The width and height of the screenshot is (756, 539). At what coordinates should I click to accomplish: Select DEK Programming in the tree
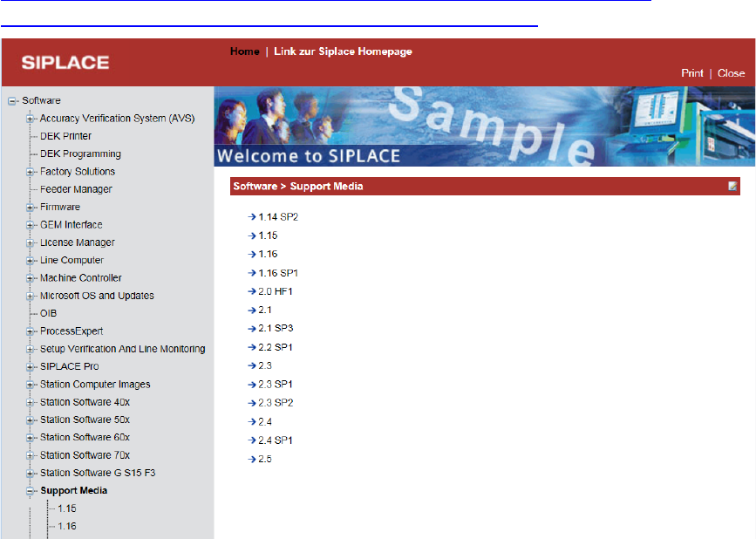point(80,154)
